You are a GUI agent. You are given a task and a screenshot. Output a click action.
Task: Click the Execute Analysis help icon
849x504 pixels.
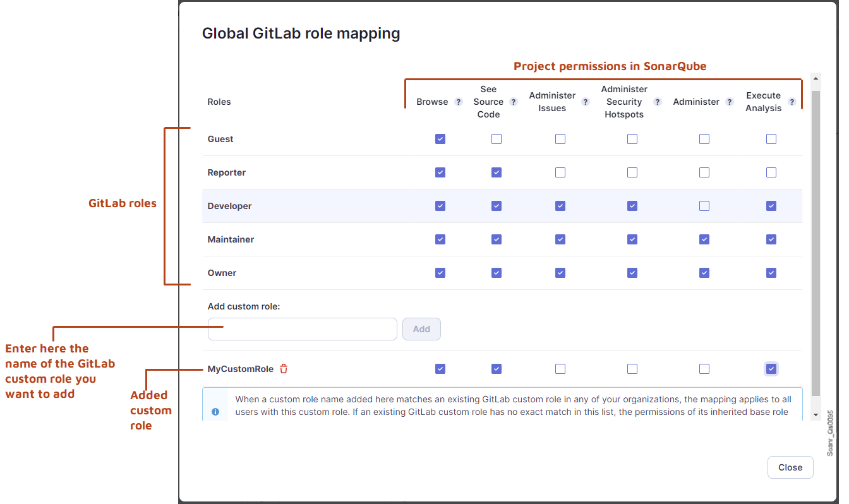click(x=792, y=101)
